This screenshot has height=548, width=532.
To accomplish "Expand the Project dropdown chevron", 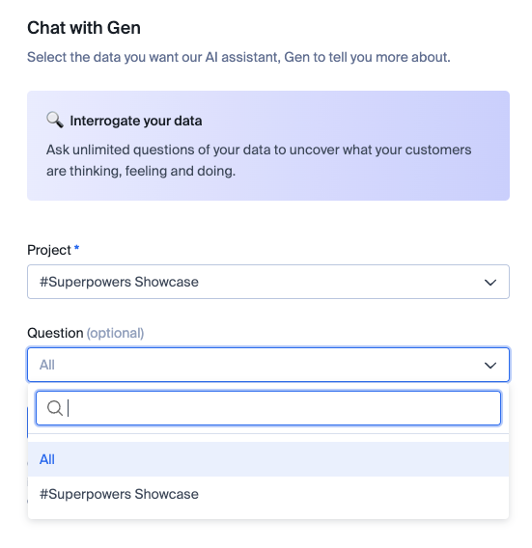I will (x=490, y=282).
